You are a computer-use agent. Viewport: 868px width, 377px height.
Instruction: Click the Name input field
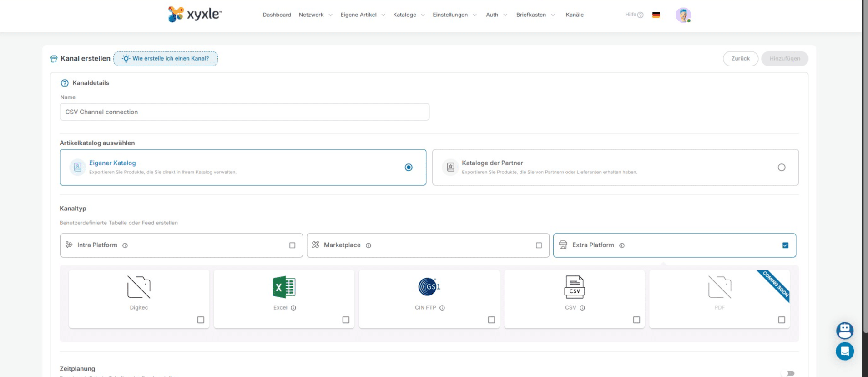pos(244,112)
